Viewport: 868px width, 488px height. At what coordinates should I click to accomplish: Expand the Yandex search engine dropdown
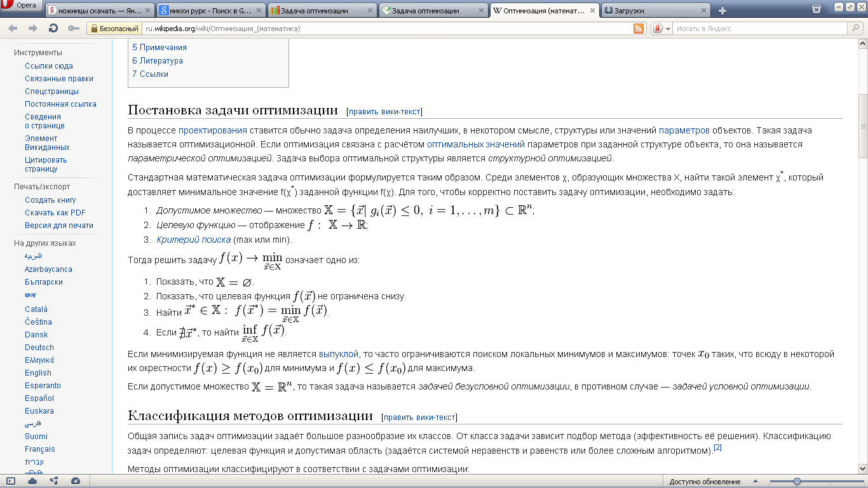[x=662, y=29]
